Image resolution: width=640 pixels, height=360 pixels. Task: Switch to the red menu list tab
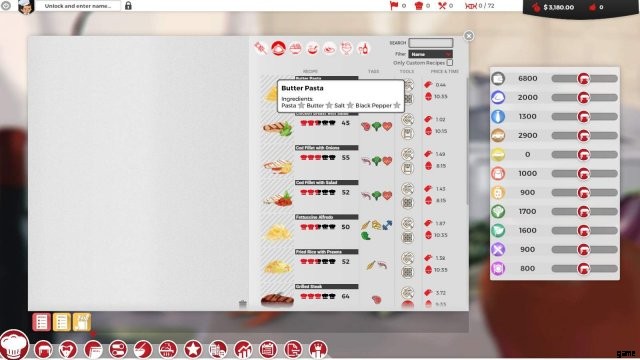(x=41, y=322)
